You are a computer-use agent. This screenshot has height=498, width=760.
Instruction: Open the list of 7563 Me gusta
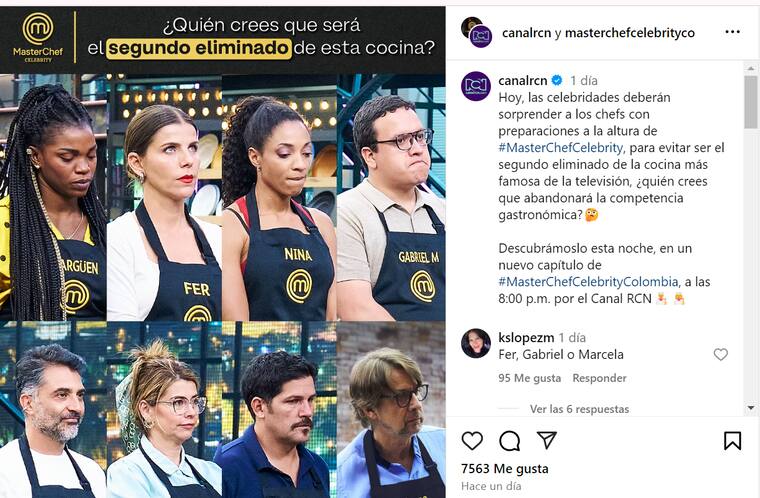505,469
